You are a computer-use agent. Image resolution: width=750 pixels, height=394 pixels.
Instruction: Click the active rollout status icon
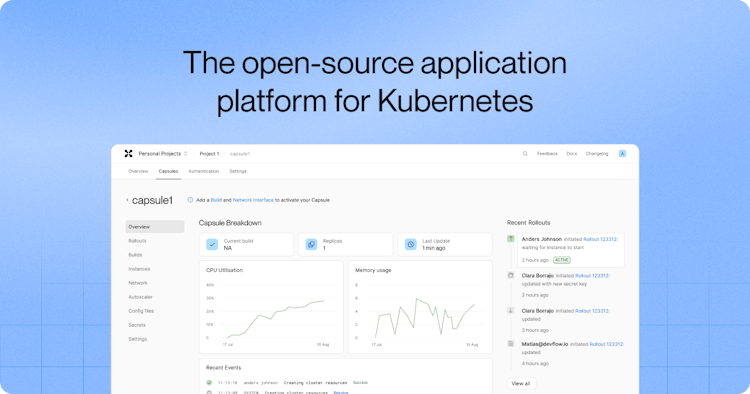[x=511, y=239]
